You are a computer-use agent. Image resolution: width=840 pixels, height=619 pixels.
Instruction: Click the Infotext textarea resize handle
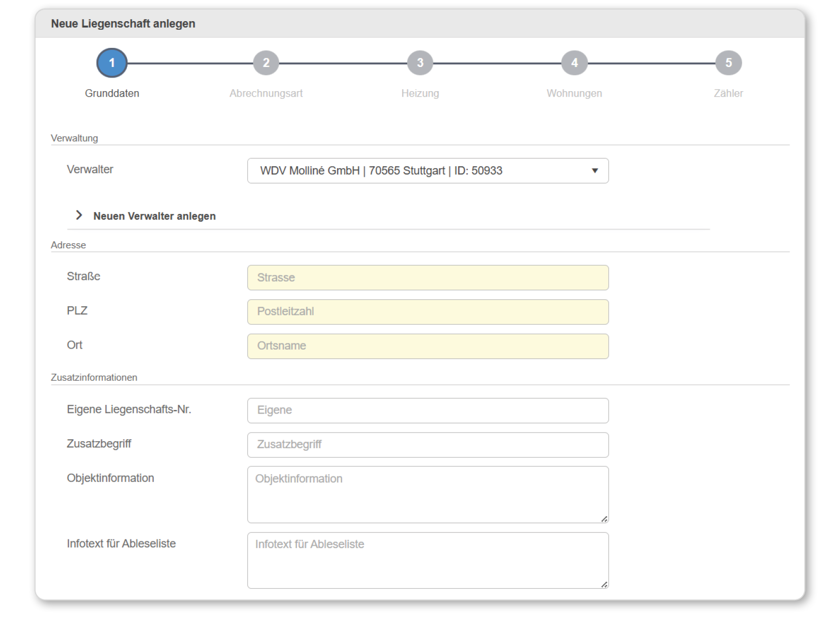point(604,584)
